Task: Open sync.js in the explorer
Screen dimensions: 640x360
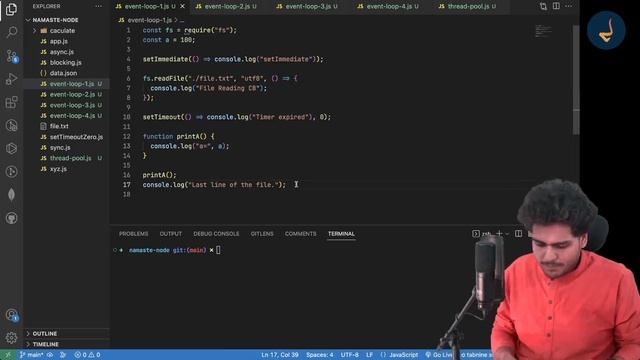Action: click(67, 147)
